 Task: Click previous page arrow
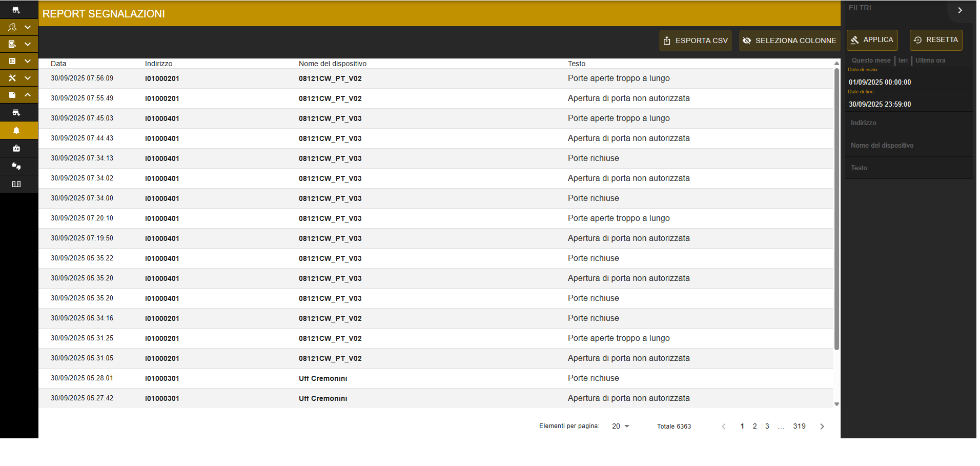click(x=724, y=427)
